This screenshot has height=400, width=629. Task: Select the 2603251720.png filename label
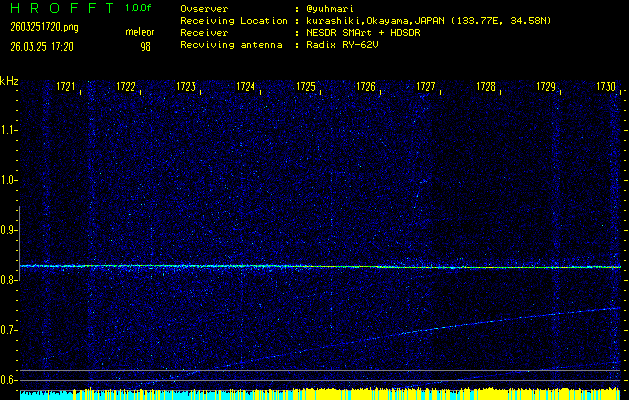click(x=43, y=27)
